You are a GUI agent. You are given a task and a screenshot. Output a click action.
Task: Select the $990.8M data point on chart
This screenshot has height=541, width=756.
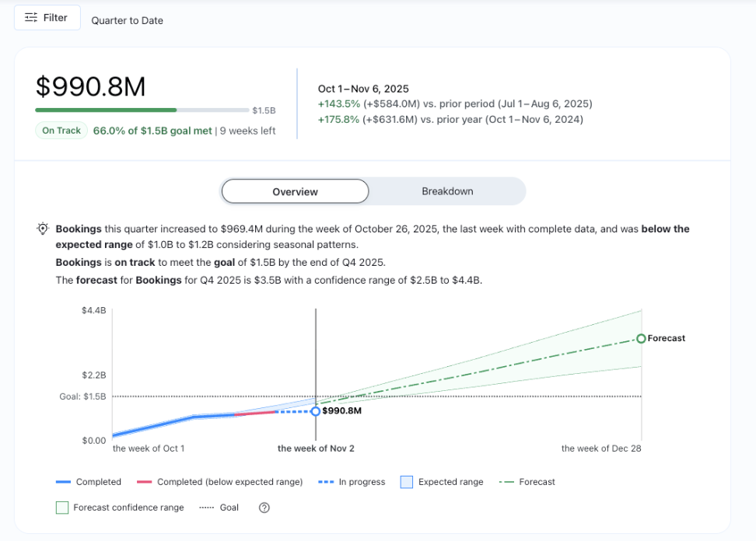(x=316, y=411)
